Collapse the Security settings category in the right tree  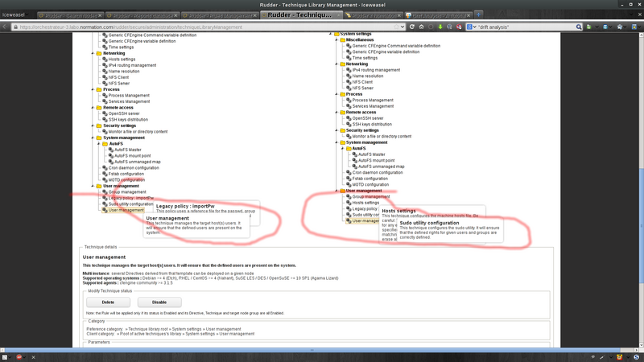tap(336, 130)
